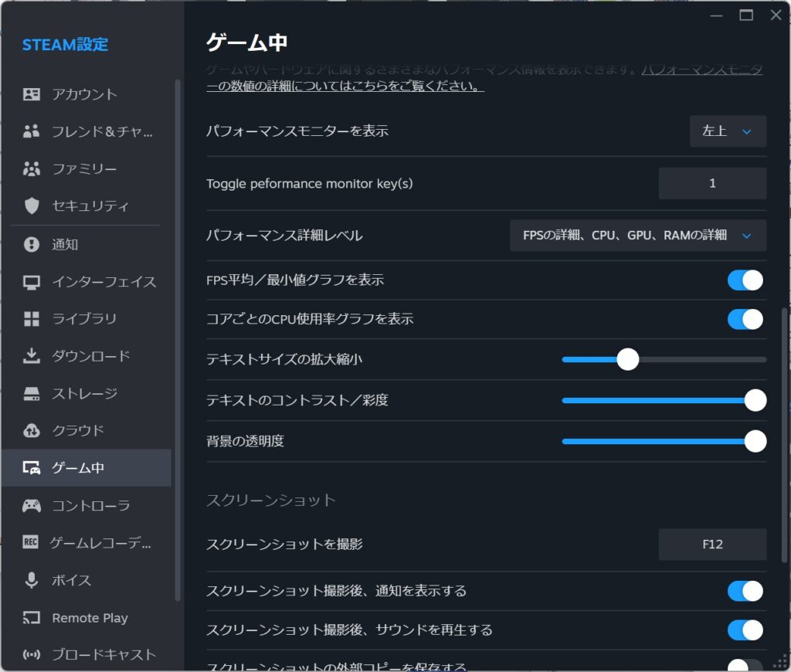Viewport: 791px width, 672px height.
Task: Toggle コアごとのCPU使用率グラフを表示 switch
Action: tap(745, 319)
